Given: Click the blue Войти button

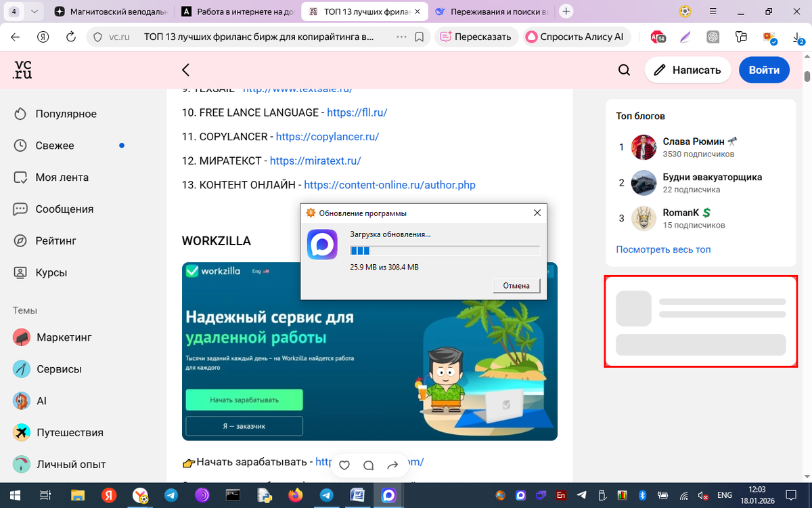Looking at the screenshot, I should coord(764,70).
